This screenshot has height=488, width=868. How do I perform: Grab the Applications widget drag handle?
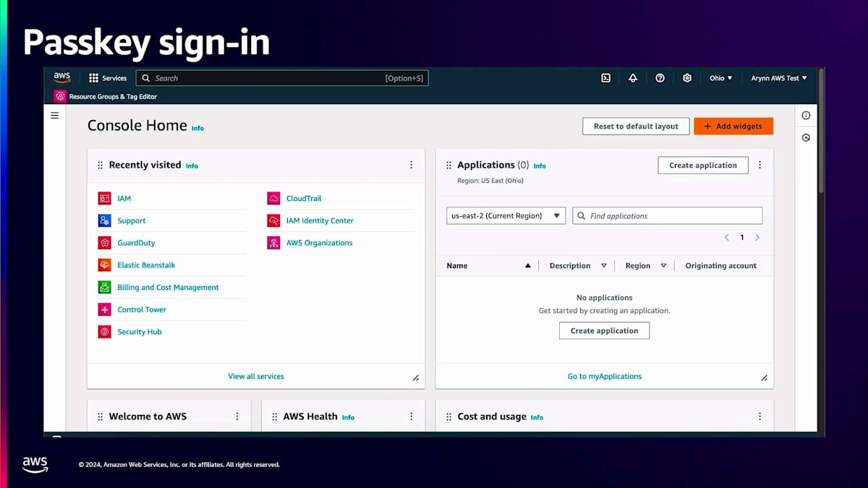[448, 165]
